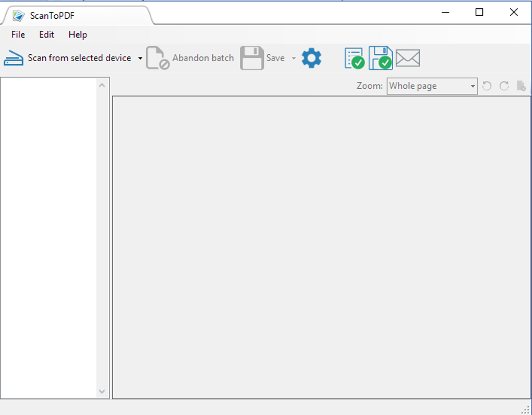The height and width of the screenshot is (415, 532).
Task: Open the Save dropdown arrow
Action: [294, 58]
